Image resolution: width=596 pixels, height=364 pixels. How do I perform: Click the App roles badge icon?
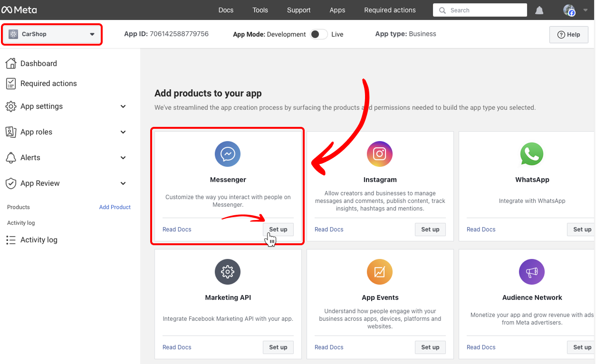click(11, 132)
